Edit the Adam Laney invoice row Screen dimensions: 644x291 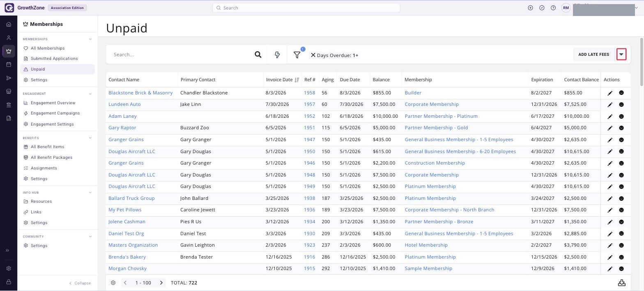pos(610,117)
